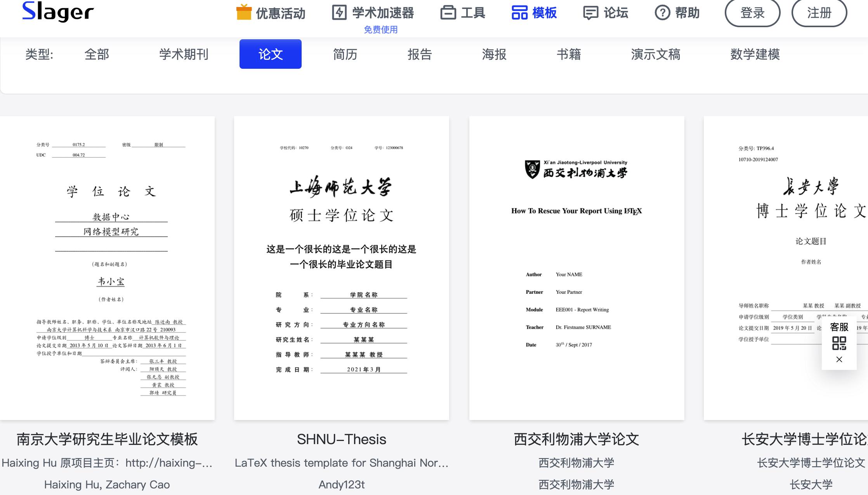
Task: Click the 论坛 chat bubble icon
Action: [x=590, y=12]
